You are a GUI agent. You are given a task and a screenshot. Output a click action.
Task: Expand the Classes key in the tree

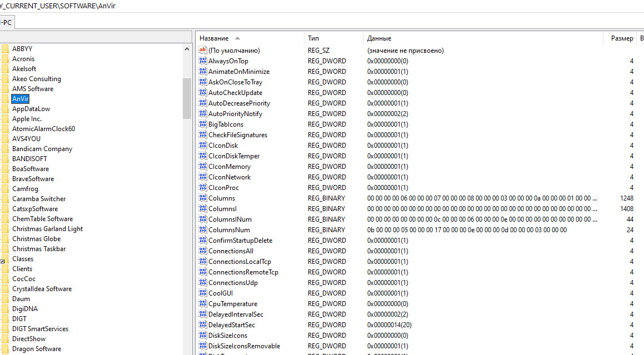coord(2,261)
